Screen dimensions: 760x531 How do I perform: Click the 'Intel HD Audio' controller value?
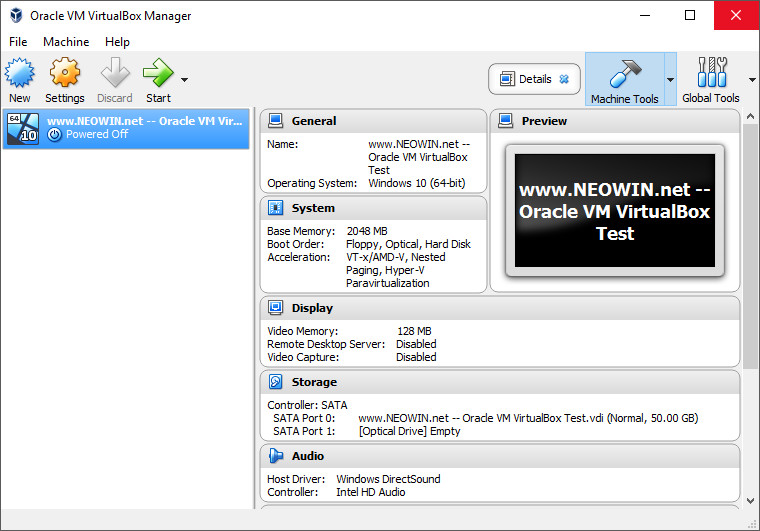(371, 492)
